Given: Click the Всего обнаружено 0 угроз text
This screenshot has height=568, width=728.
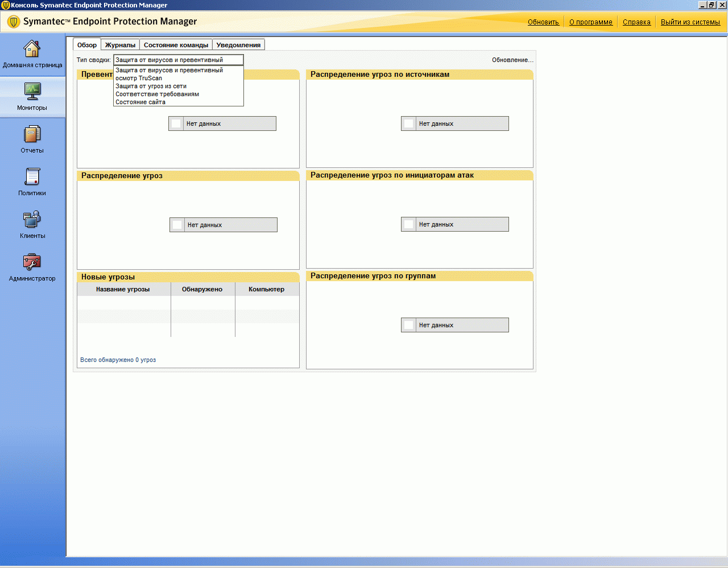Looking at the screenshot, I should (x=118, y=360).
